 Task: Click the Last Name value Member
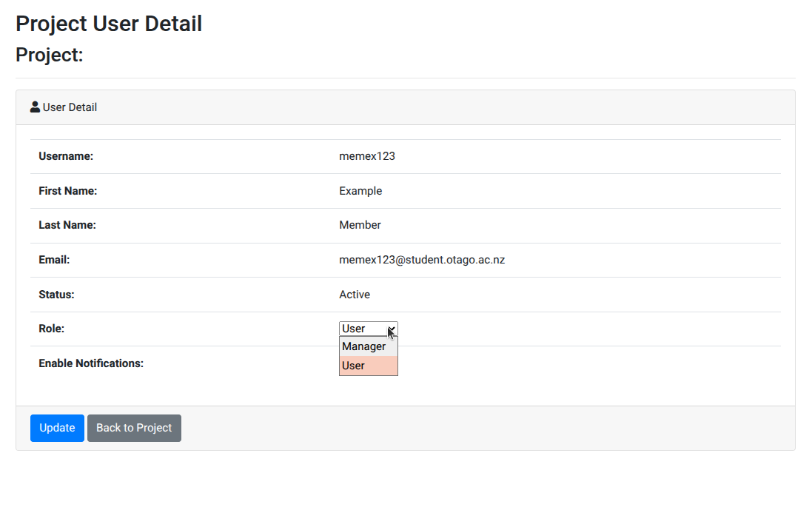point(360,225)
